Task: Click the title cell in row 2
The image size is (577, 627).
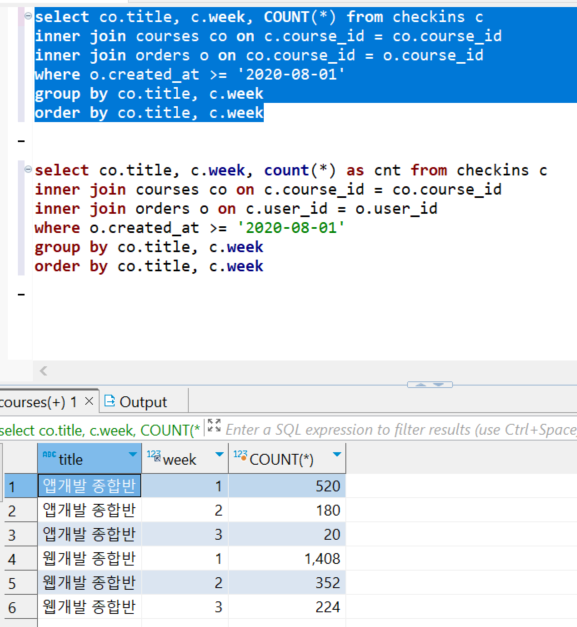Action: (90, 510)
